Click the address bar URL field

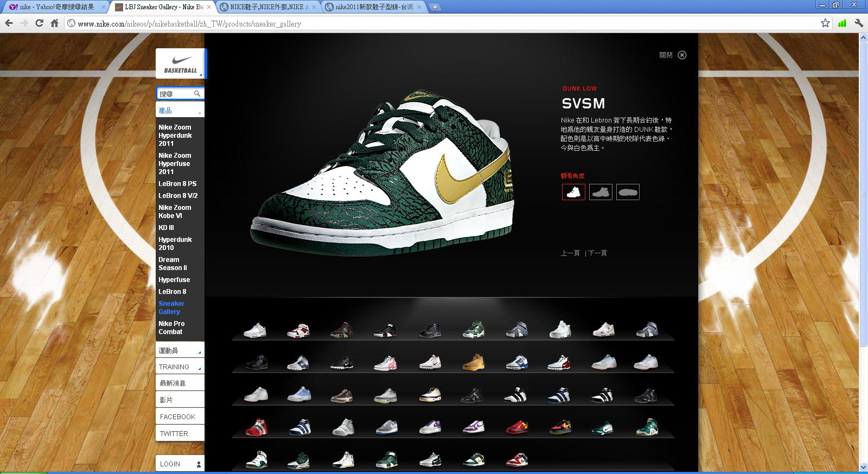tap(442, 23)
